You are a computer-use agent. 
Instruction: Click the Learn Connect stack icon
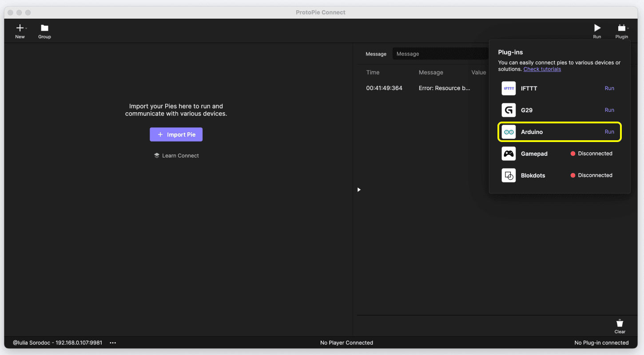coord(157,156)
